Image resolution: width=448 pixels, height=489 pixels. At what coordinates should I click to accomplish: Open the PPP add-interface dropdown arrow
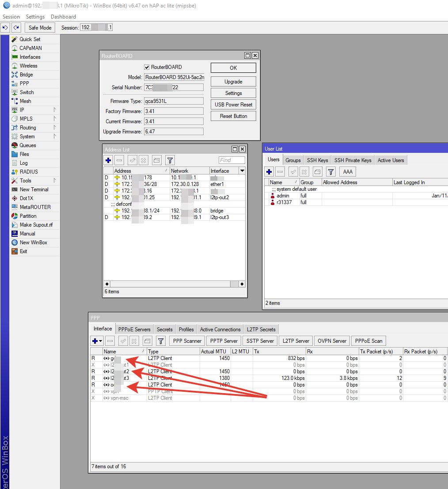coord(101,341)
